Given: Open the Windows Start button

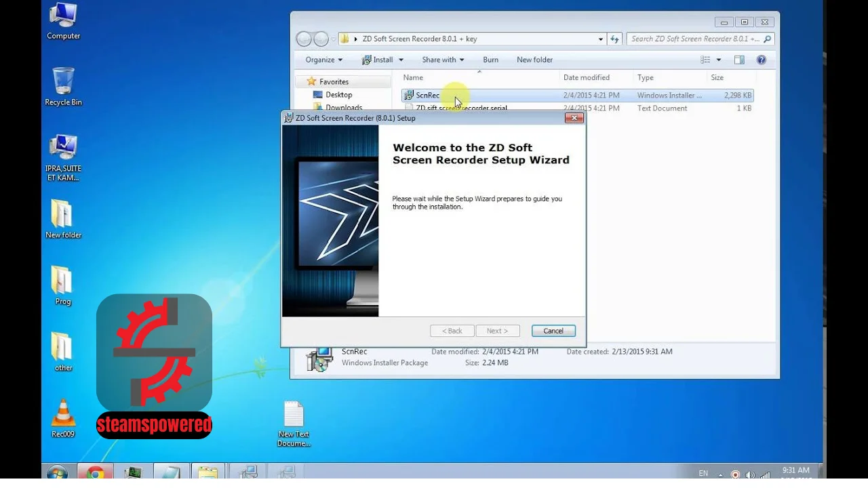Looking at the screenshot, I should [58, 472].
